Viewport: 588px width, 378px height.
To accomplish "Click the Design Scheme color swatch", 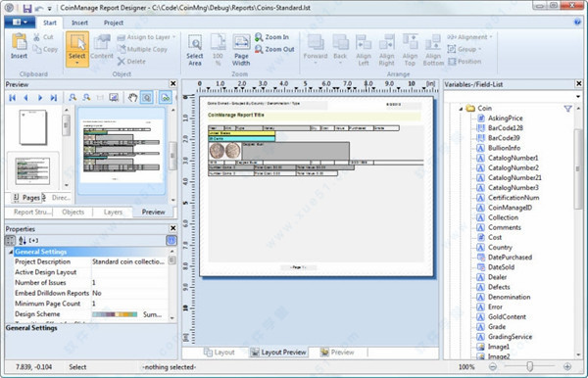I will click(x=115, y=314).
